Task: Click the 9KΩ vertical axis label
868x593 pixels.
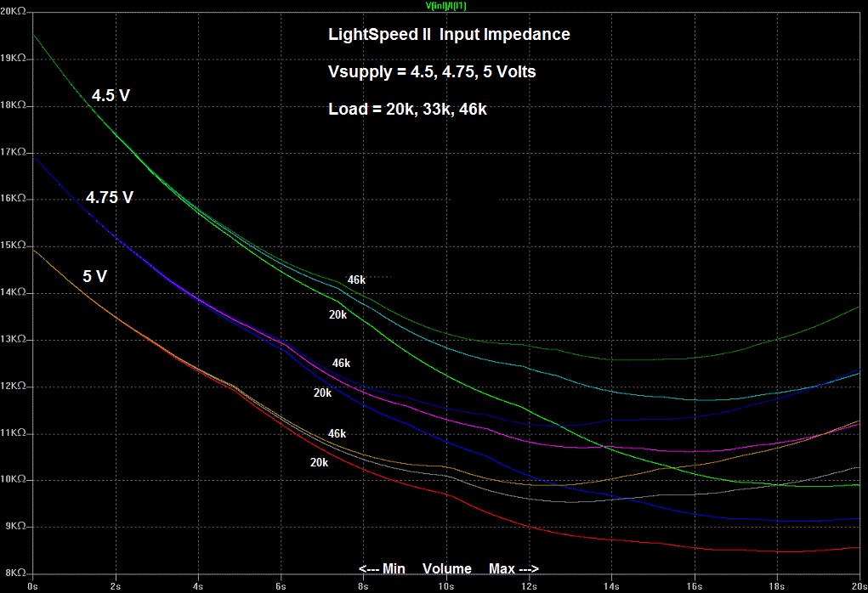Action: pos(15,526)
